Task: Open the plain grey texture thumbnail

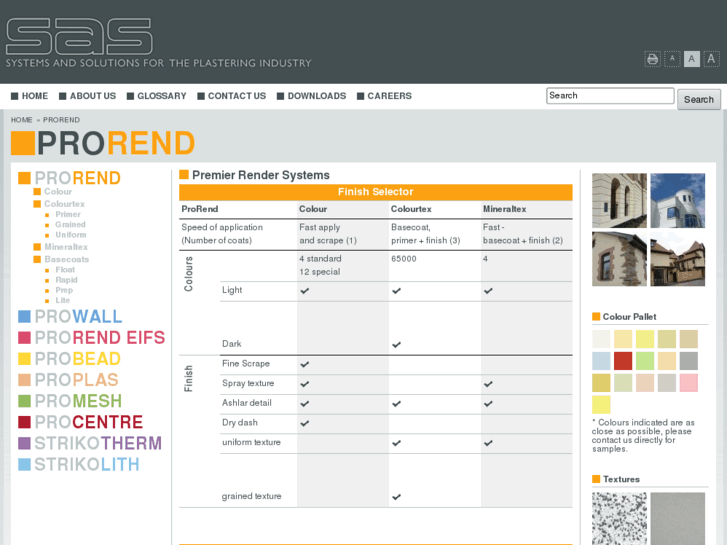Action: [677, 519]
